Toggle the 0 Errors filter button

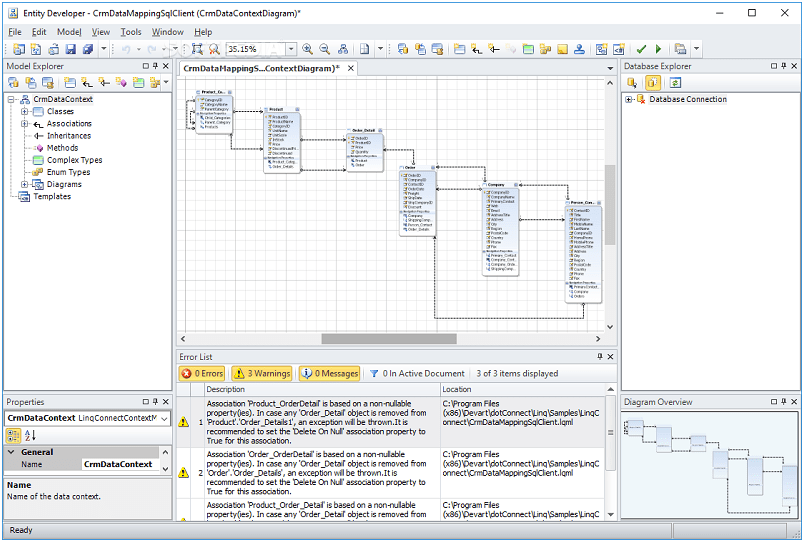coord(202,374)
